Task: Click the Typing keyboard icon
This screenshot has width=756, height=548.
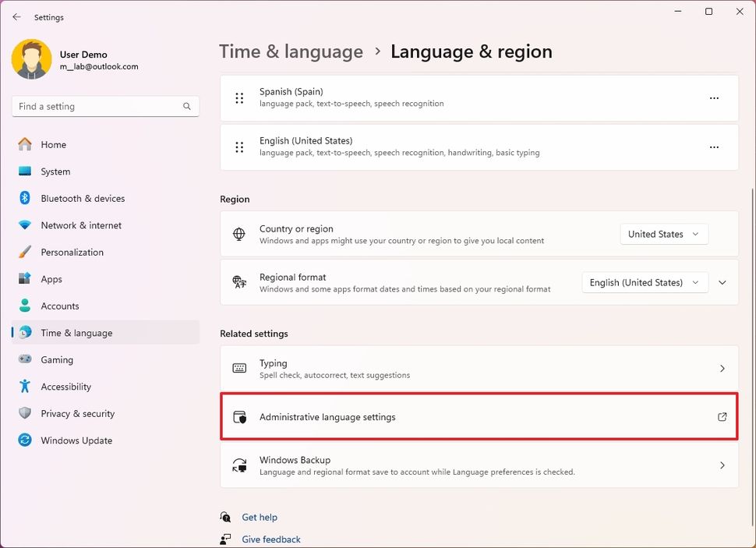Action: [239, 368]
